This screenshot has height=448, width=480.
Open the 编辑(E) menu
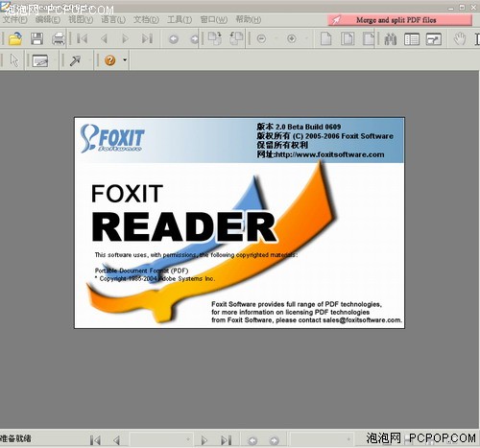48,20
